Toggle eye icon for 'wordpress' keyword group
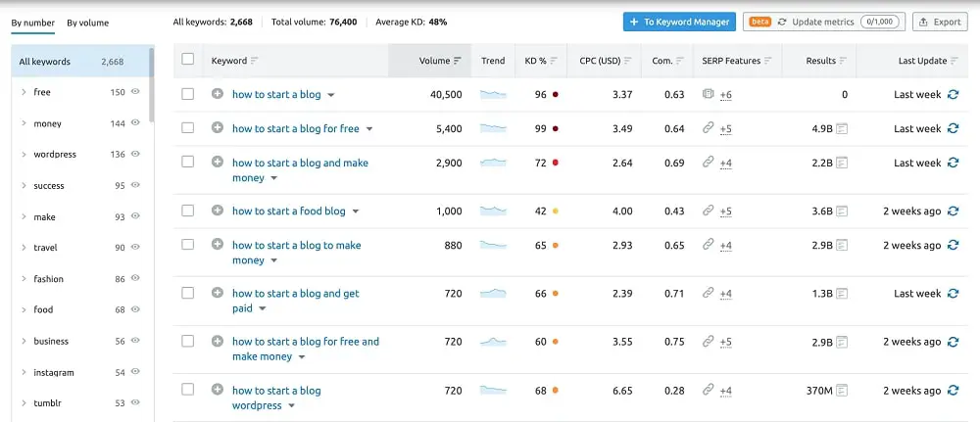Screen dimensions: 980x422 pyautogui.click(x=135, y=154)
